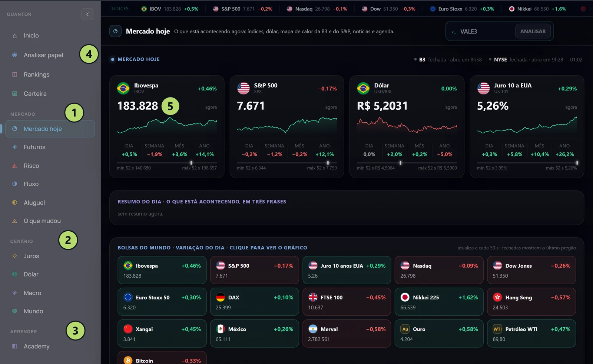Click the Xangai tile value 3.841
The height and width of the screenshot is (364, 593).
[x=129, y=339]
